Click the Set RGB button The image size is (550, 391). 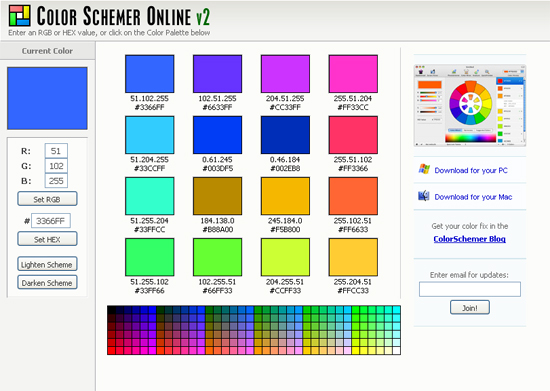coord(47,199)
